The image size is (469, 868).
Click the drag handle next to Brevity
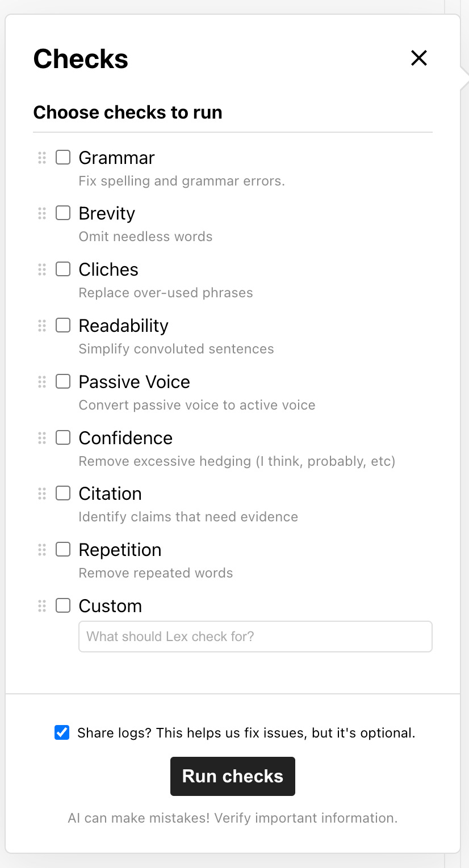pyautogui.click(x=41, y=213)
